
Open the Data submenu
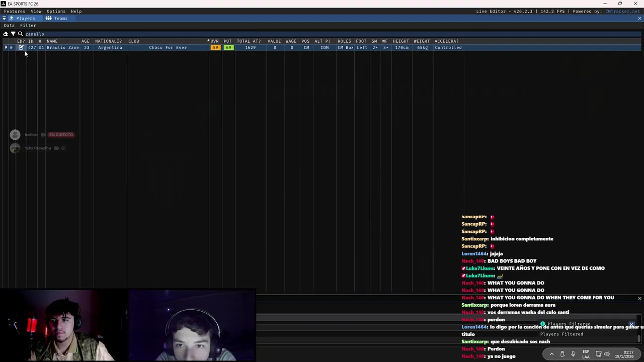(x=9, y=25)
